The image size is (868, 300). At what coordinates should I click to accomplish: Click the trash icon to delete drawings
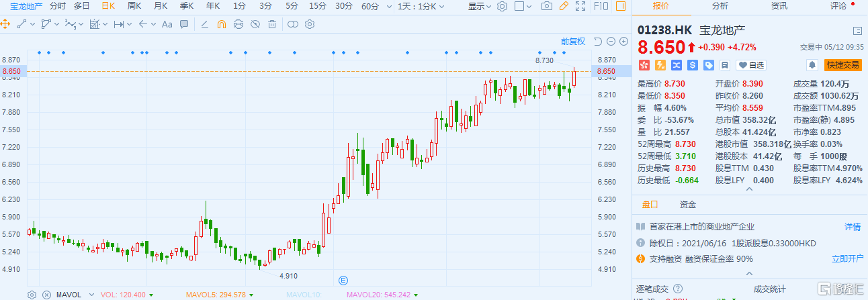click(271, 24)
